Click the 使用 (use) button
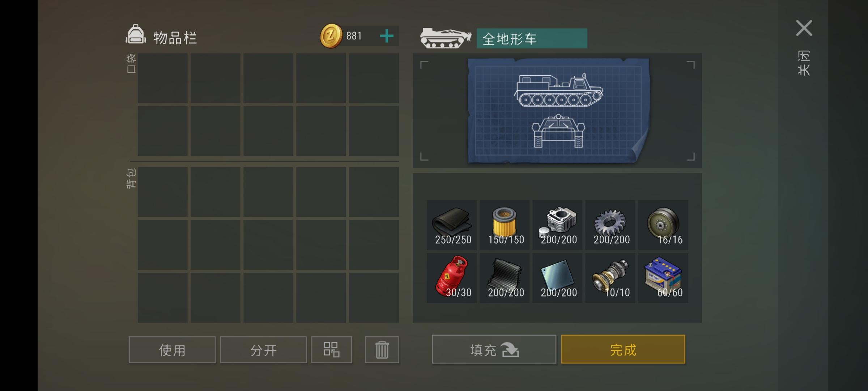 [x=172, y=350]
